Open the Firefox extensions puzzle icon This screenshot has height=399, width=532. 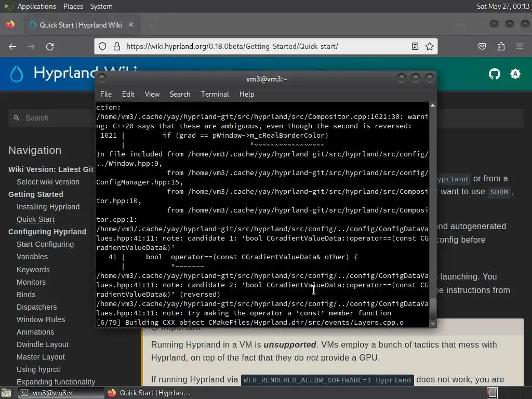coord(501,46)
